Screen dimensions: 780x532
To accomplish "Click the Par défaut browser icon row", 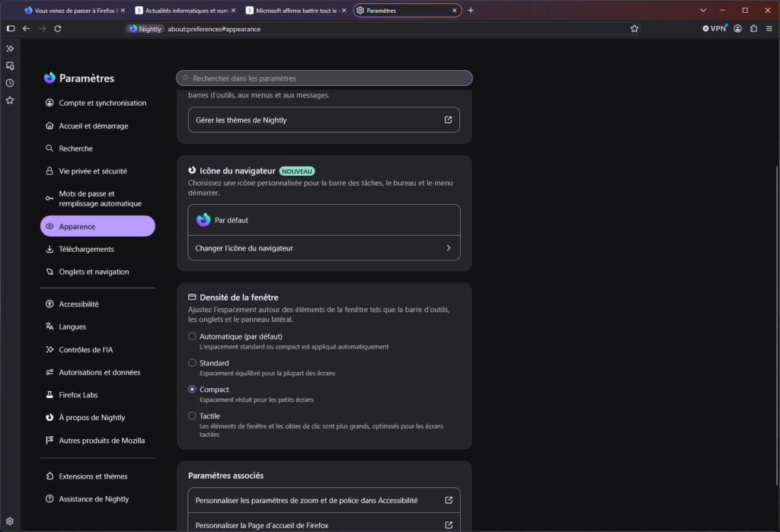I will pos(324,220).
